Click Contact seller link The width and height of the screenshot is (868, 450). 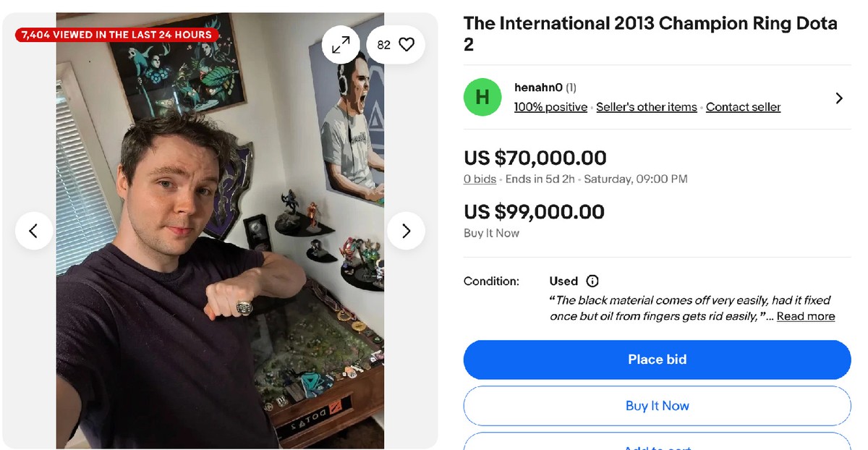click(743, 107)
